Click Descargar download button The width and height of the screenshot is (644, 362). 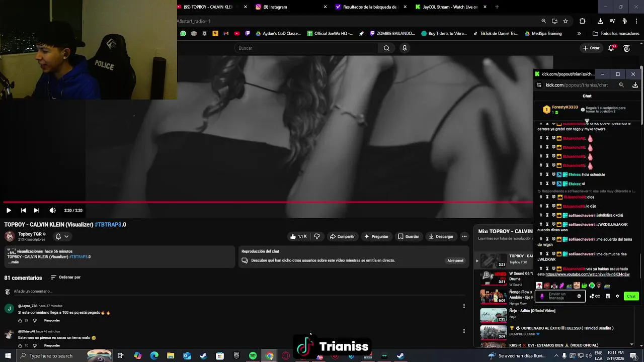[x=441, y=236]
